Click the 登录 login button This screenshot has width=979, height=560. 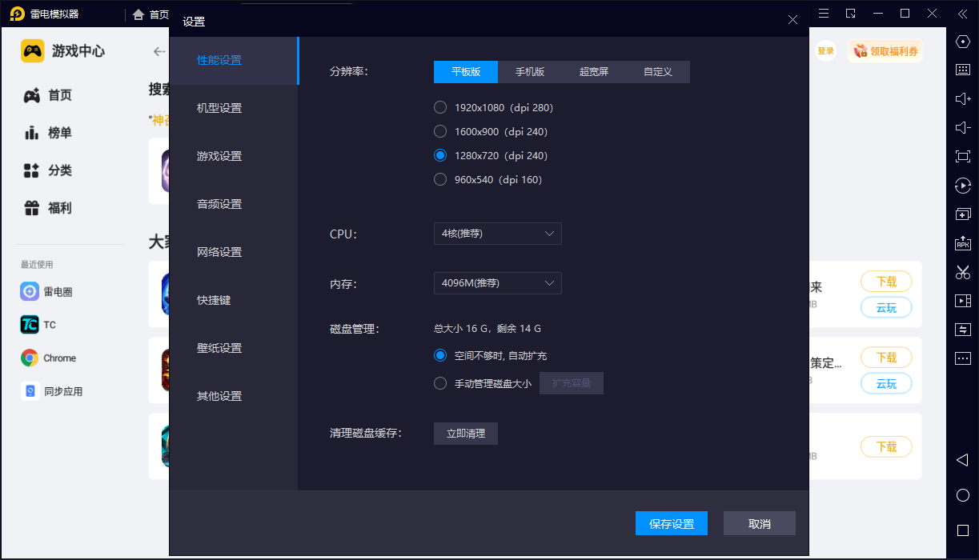coord(825,51)
